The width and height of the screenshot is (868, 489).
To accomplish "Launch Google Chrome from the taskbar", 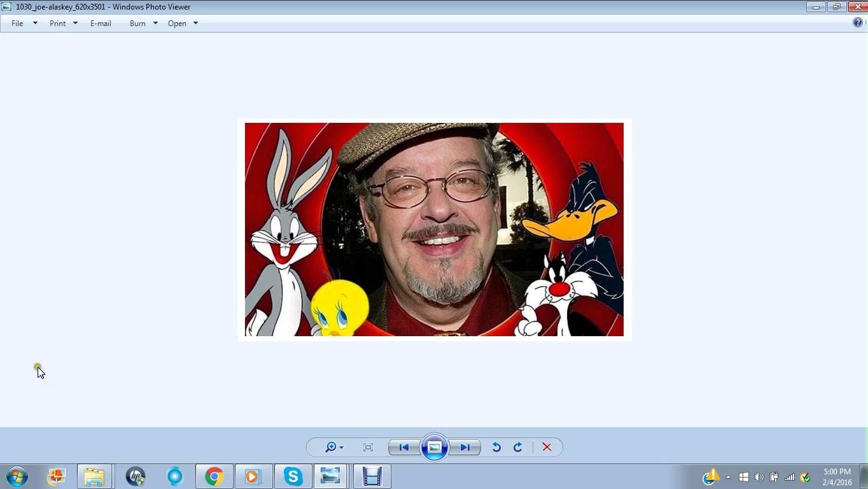I will click(214, 476).
